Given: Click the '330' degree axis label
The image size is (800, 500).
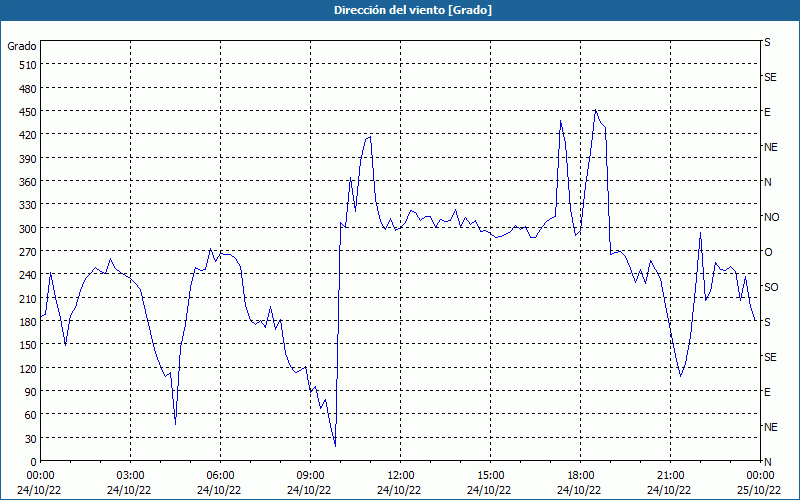Looking at the screenshot, I should (x=29, y=205).
